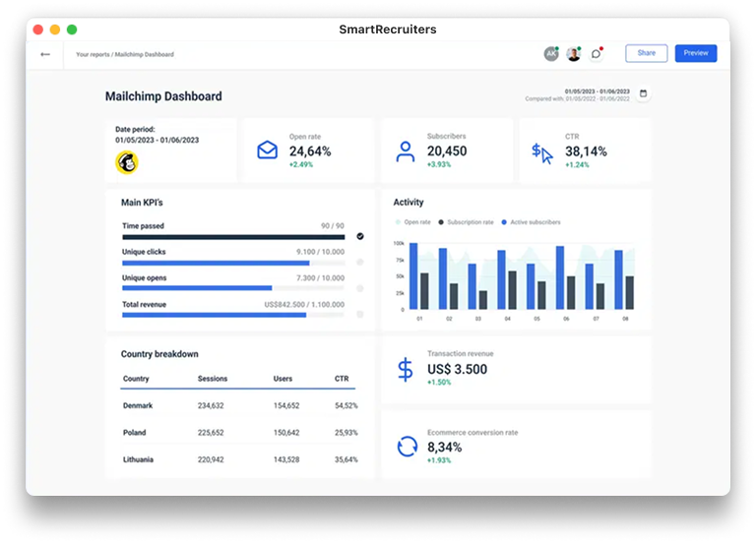Click the 8,34% conversion rate value
The image size is (756, 543).
click(x=445, y=448)
